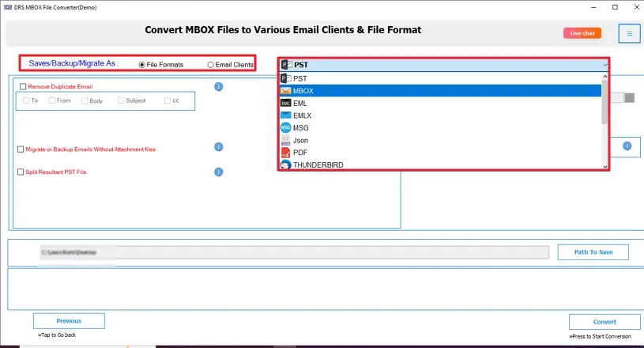Click format list scroll up arrow
644x348 pixels.
605,77
